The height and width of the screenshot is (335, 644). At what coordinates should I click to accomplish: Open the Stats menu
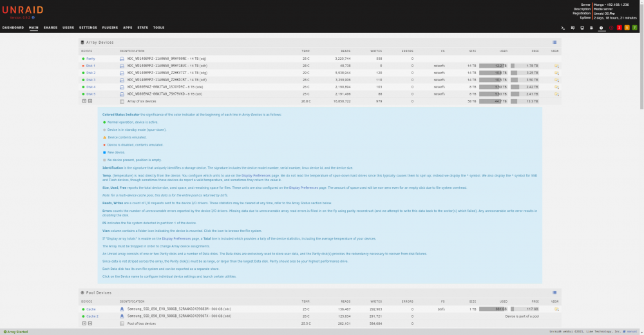[x=142, y=28]
